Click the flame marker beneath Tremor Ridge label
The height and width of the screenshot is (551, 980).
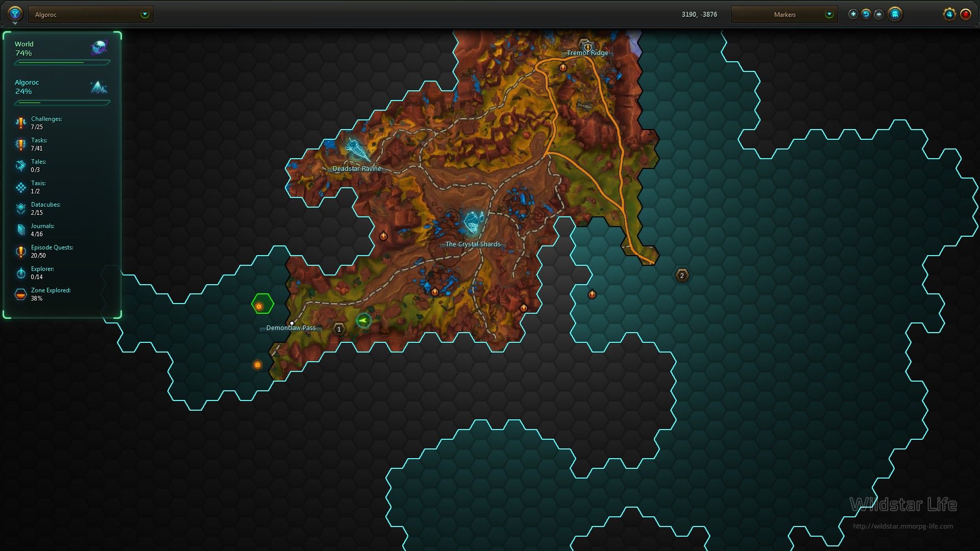563,67
